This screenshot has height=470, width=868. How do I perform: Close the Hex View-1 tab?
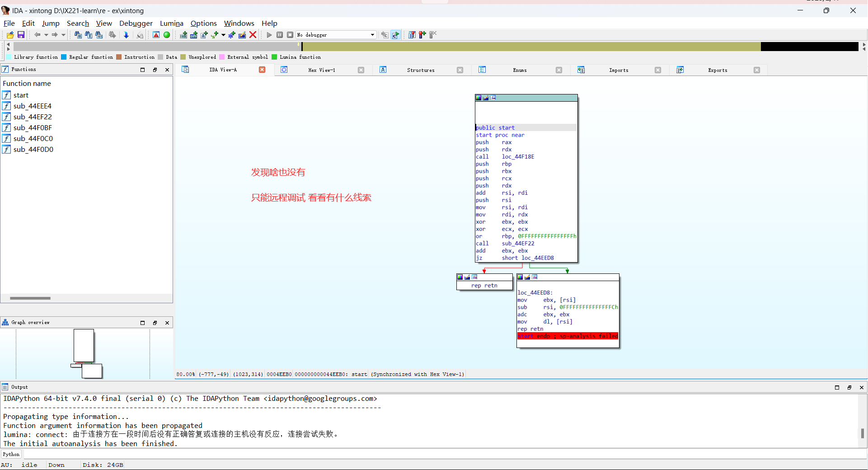361,70
